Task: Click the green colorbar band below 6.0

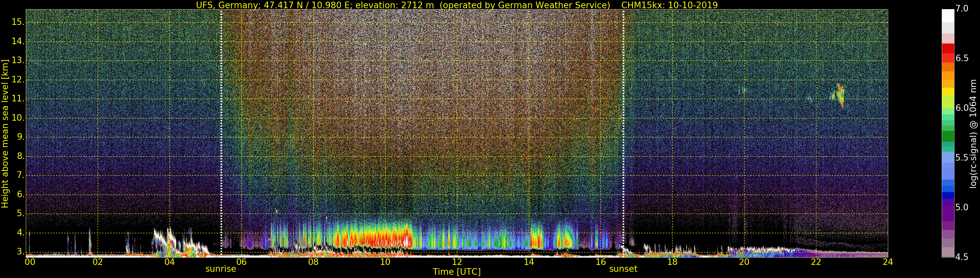Action: tap(948, 136)
